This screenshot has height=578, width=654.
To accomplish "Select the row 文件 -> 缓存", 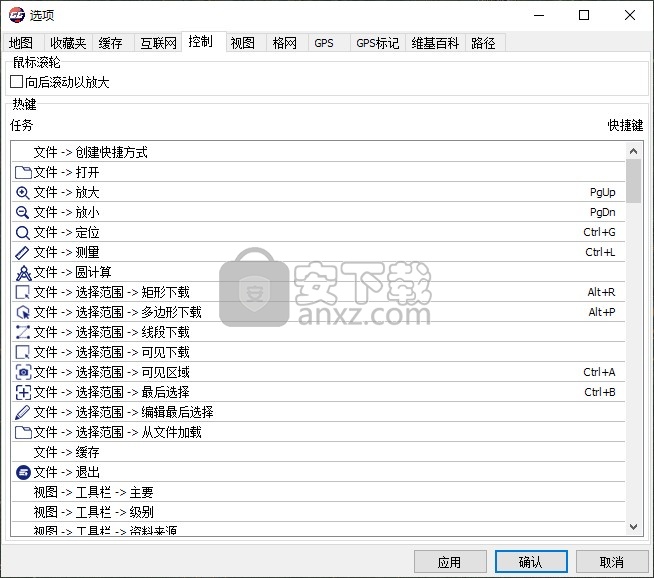I will (318, 452).
